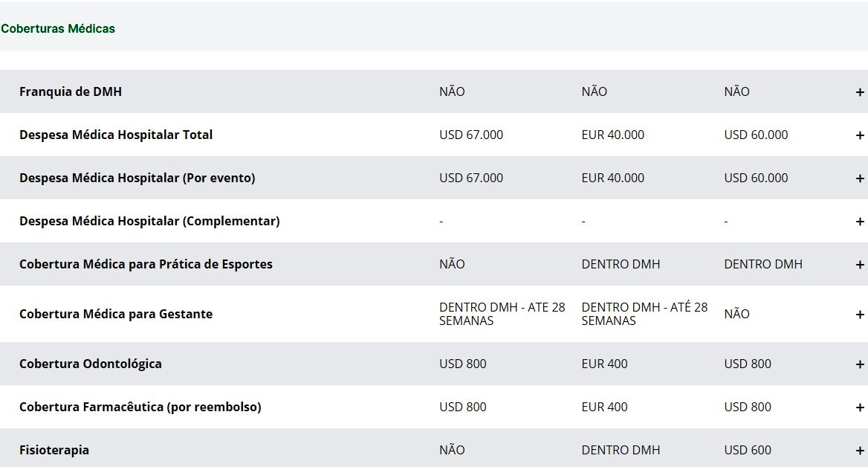Click plus icon for Despesa Médica Hospitalar (Por evento)
Image resolution: width=868 pixels, height=467 pixels.
[860, 179]
